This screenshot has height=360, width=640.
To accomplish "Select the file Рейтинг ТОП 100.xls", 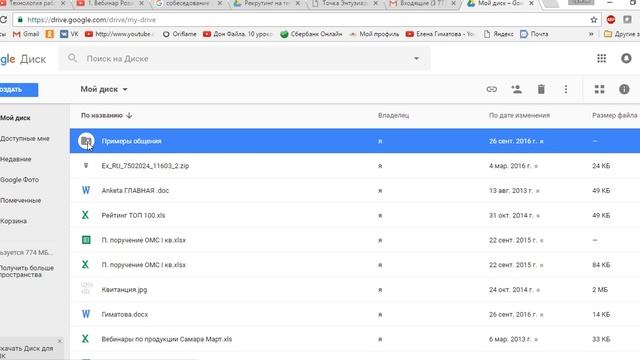I will click(x=133, y=215).
